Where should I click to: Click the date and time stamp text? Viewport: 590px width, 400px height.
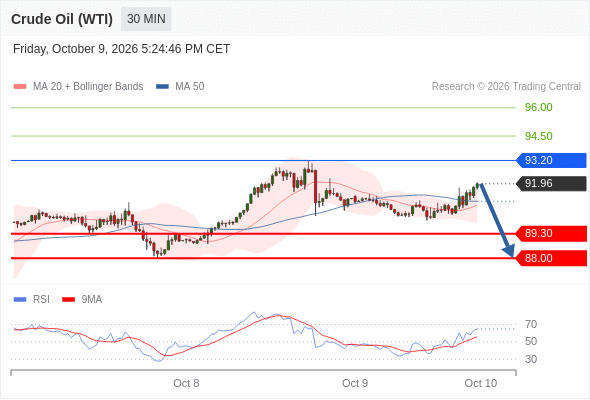point(121,49)
